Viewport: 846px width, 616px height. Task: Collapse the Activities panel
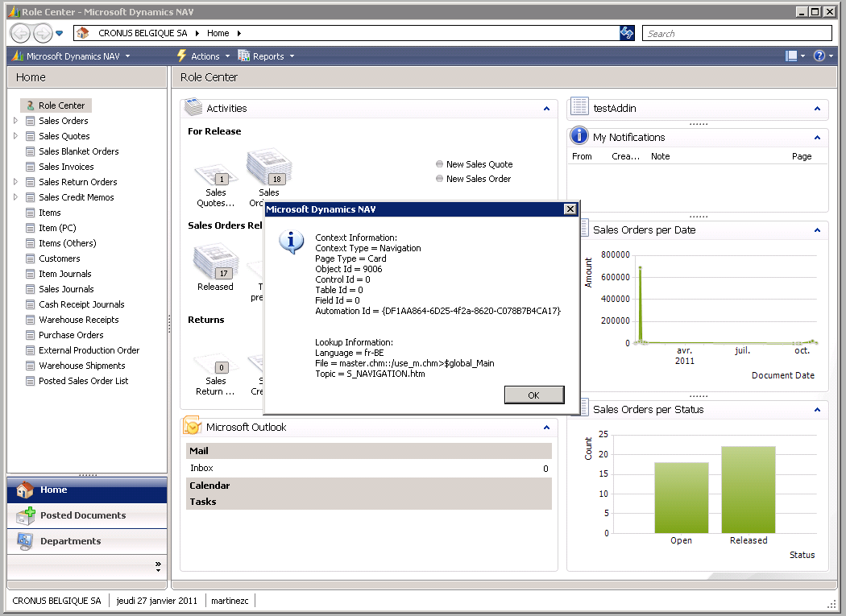coord(546,109)
